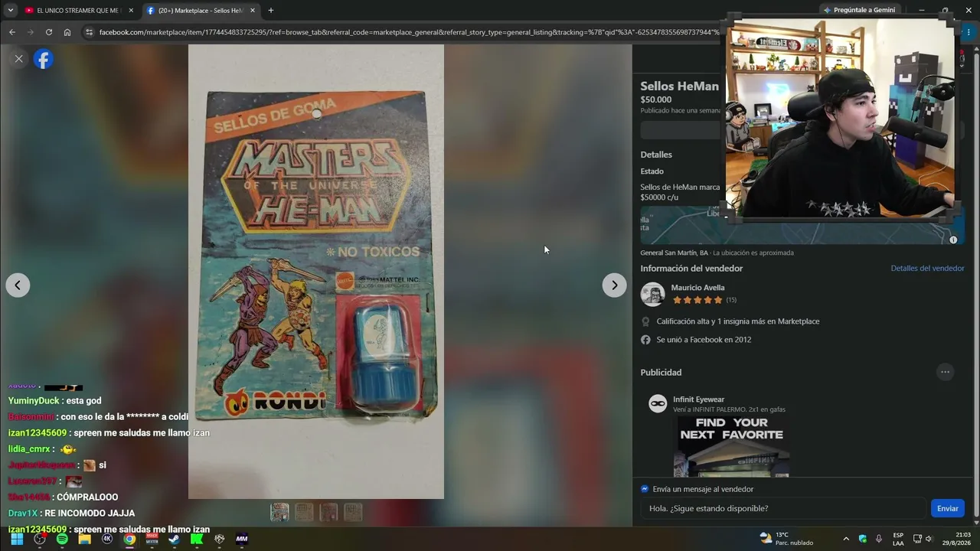Viewport: 980px width, 551px height.
Task: Close the EL UNICO STREAMER YouTube tab
Action: [131, 11]
